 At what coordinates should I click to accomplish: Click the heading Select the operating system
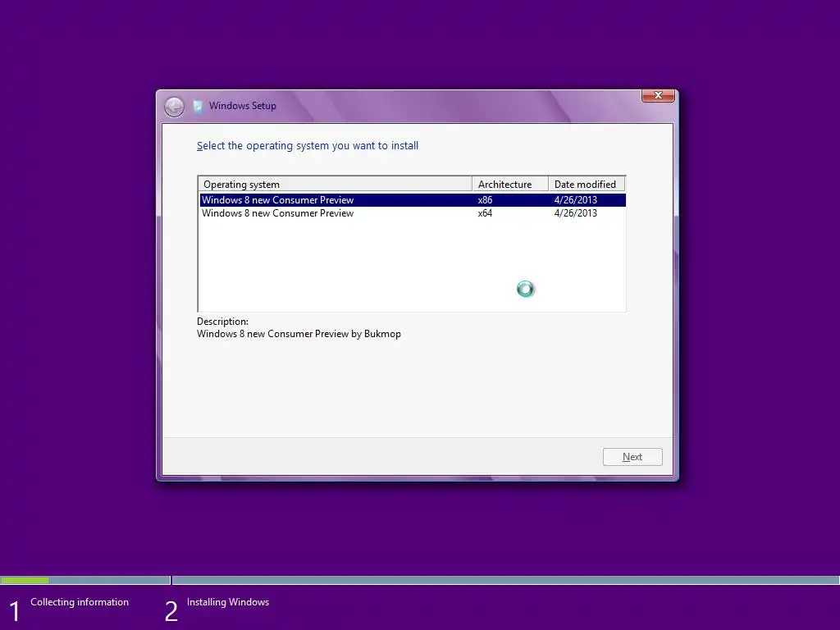[x=308, y=146]
